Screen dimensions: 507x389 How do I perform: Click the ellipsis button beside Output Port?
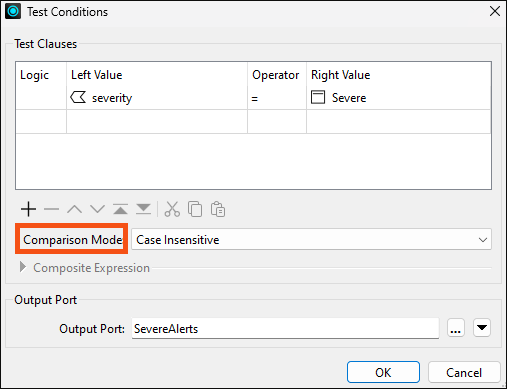(456, 327)
